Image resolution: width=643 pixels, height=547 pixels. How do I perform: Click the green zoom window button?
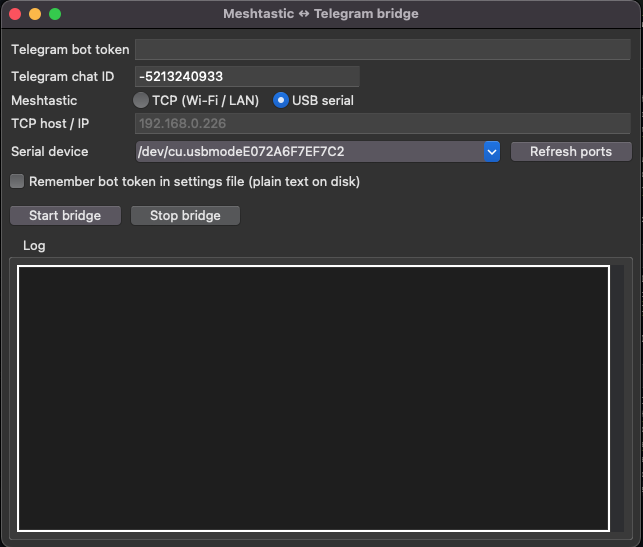pyautogui.click(x=55, y=14)
